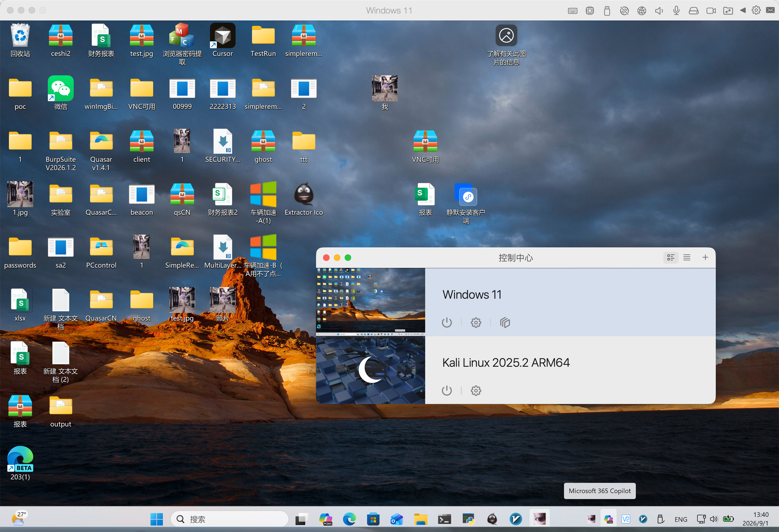Image resolution: width=779 pixels, height=532 pixels.
Task: Open Outlook from the taskbar
Action: pos(397,519)
